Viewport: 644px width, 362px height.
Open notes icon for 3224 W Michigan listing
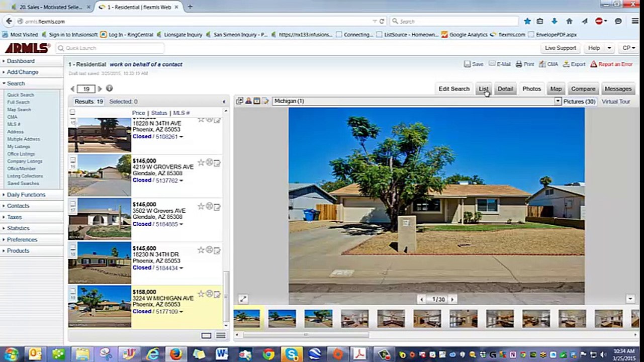click(217, 294)
